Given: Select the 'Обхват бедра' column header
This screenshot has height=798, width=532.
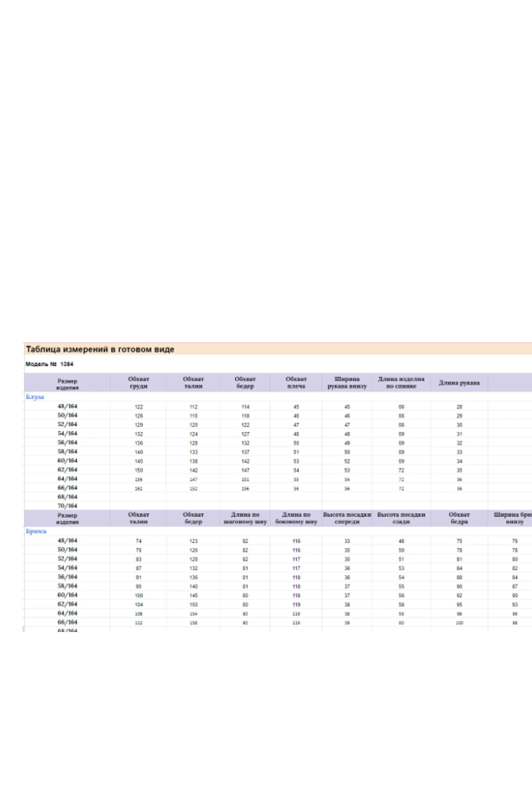Looking at the screenshot, I should click(459, 518).
